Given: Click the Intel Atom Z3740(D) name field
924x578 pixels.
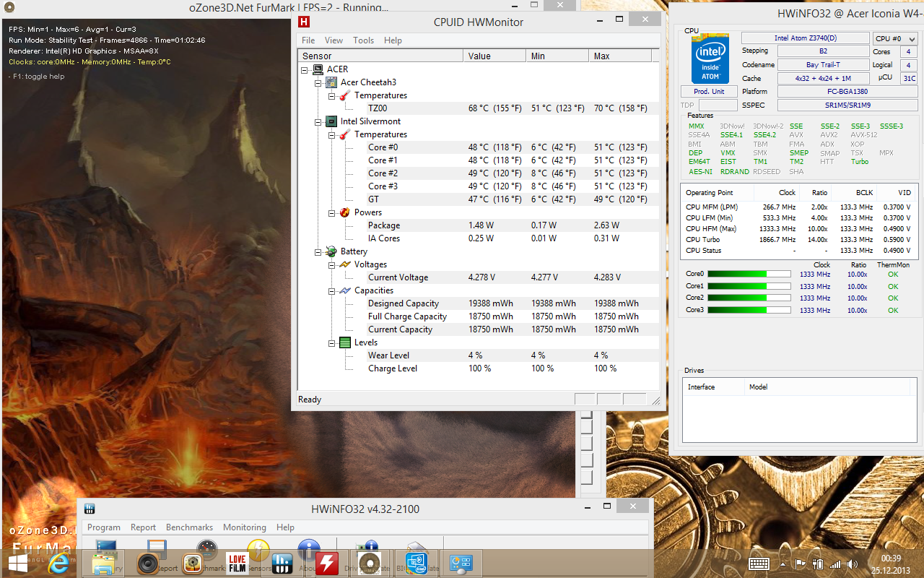Looking at the screenshot, I should click(x=806, y=38).
